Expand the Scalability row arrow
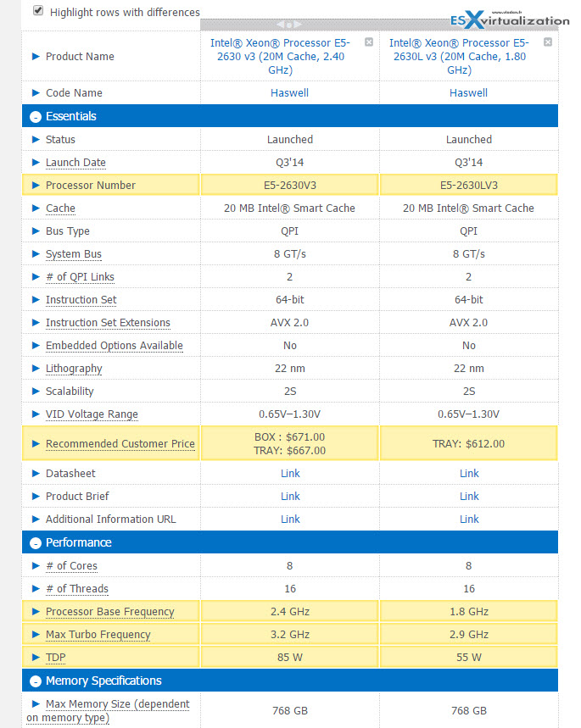The width and height of the screenshot is (581, 728). click(x=36, y=391)
